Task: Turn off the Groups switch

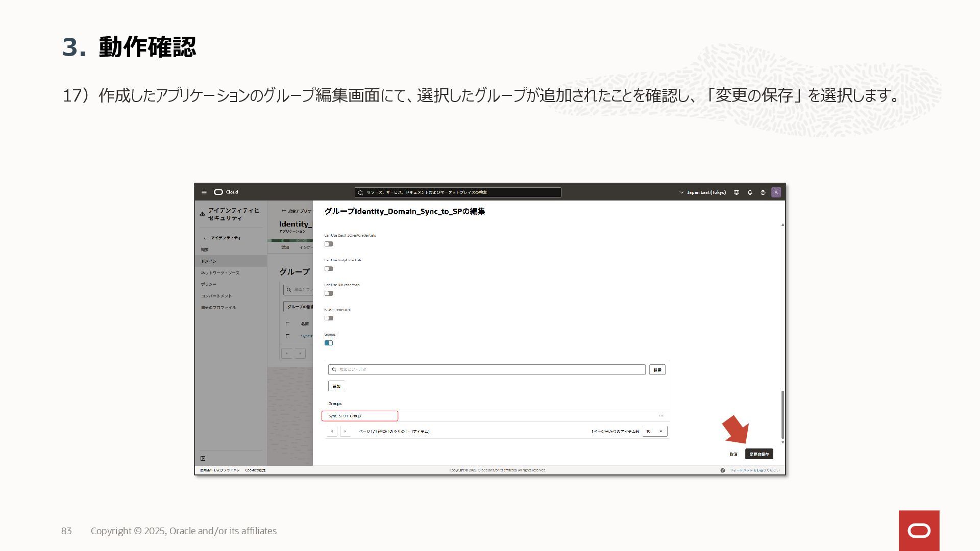Action: point(329,343)
